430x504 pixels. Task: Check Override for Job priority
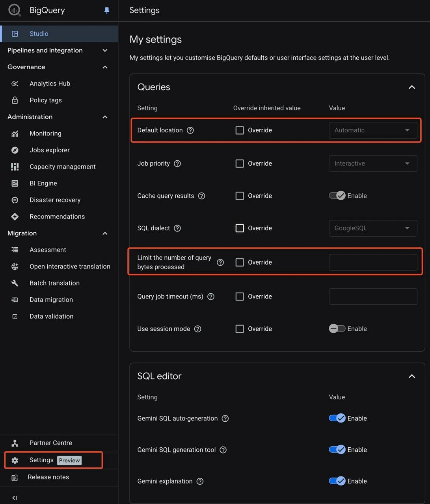click(x=240, y=163)
